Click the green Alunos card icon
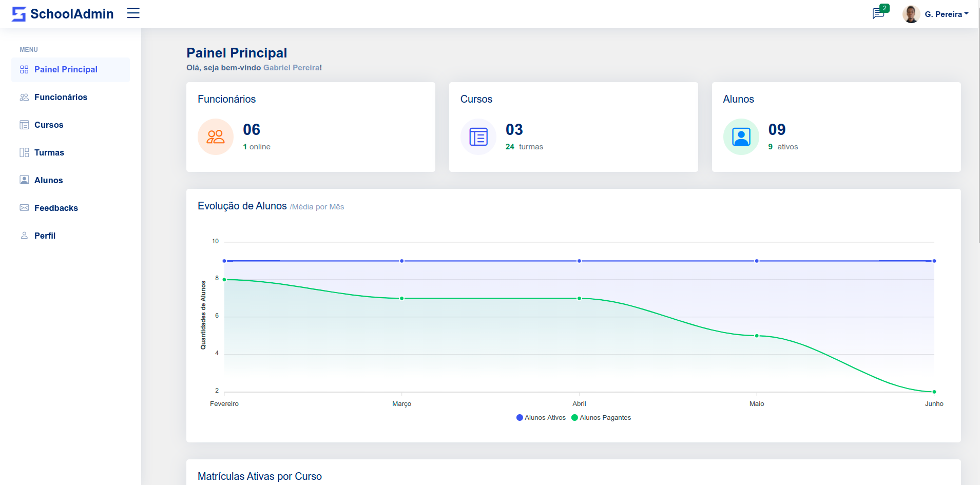Viewport: 980px width, 485px height. coord(741,137)
